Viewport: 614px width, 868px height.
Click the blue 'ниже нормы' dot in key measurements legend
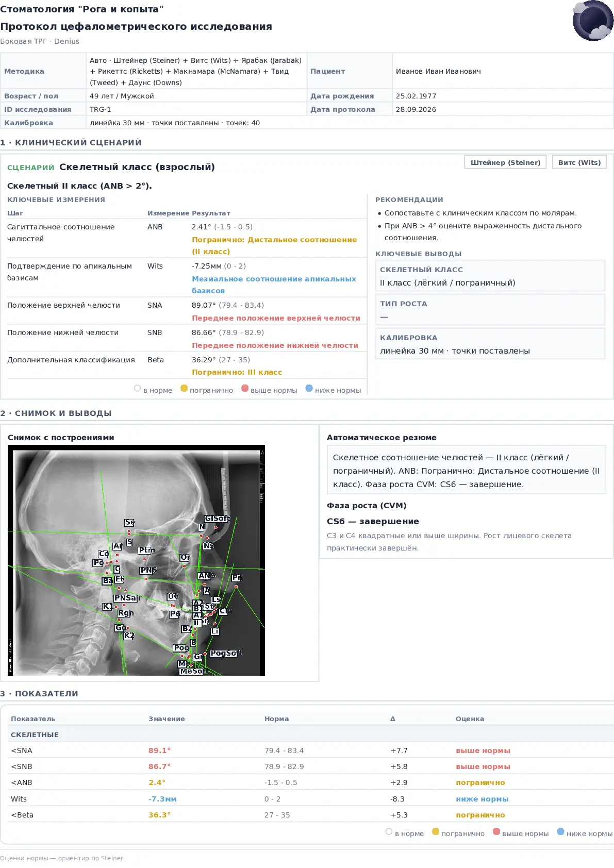309,389
